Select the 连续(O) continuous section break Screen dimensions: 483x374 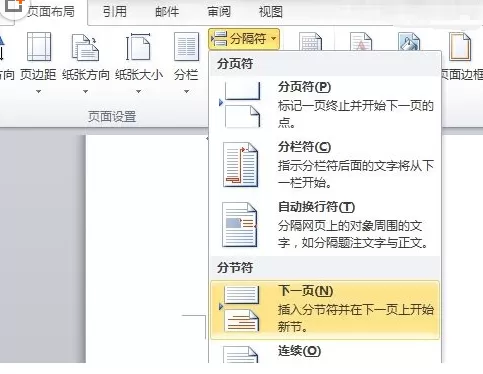pos(325,353)
